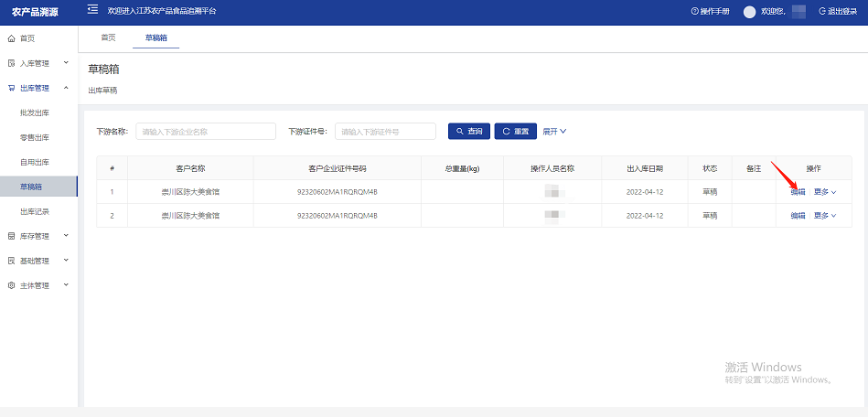Expand the 基础管理 menu section

click(66, 261)
